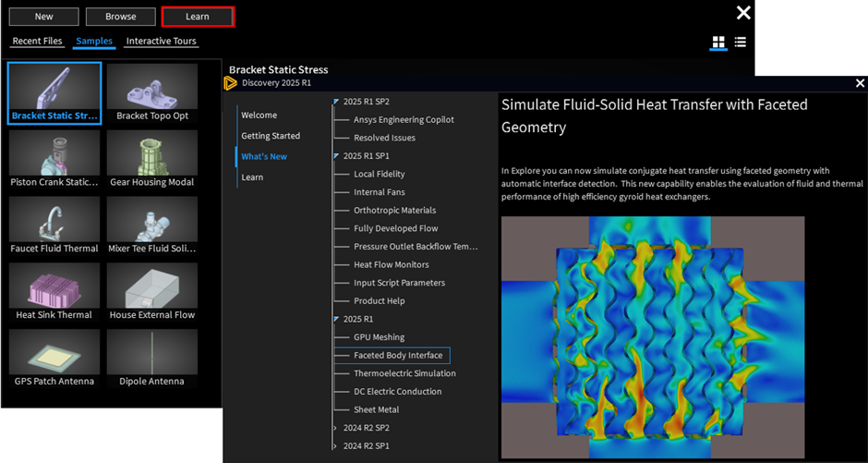Open Bracket Static Stress sample

[54, 93]
